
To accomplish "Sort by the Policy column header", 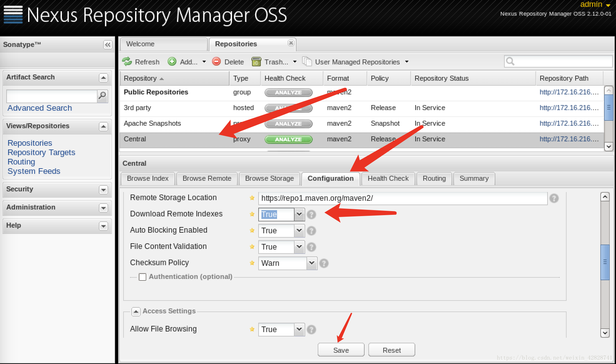I will 388,78.
